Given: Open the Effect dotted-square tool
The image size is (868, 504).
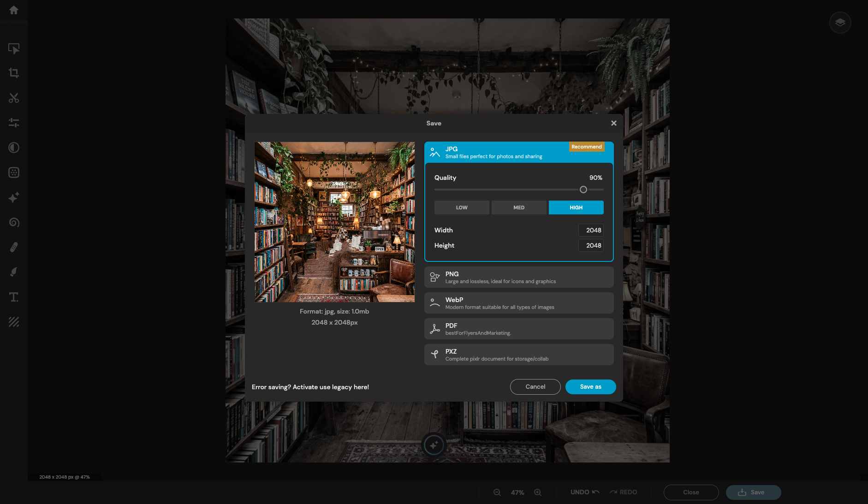Looking at the screenshot, I should (14, 172).
